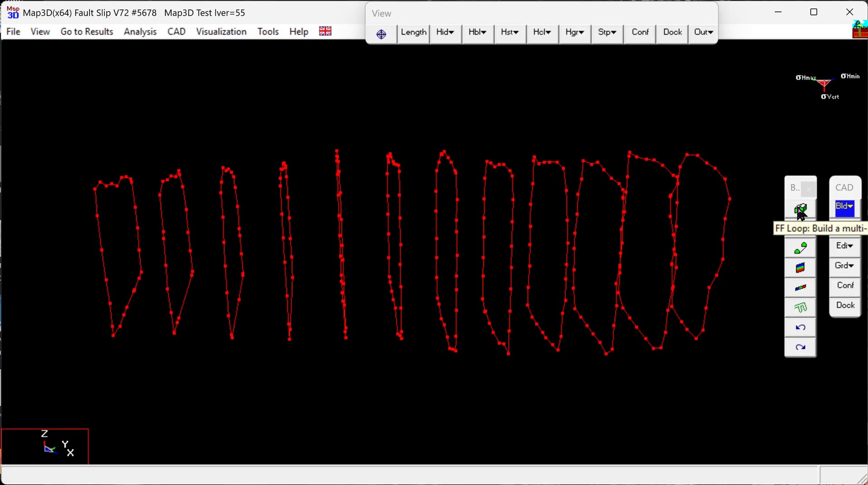This screenshot has height=485, width=868.
Task: Click the Length button in View toolbar
Action: [413, 33]
